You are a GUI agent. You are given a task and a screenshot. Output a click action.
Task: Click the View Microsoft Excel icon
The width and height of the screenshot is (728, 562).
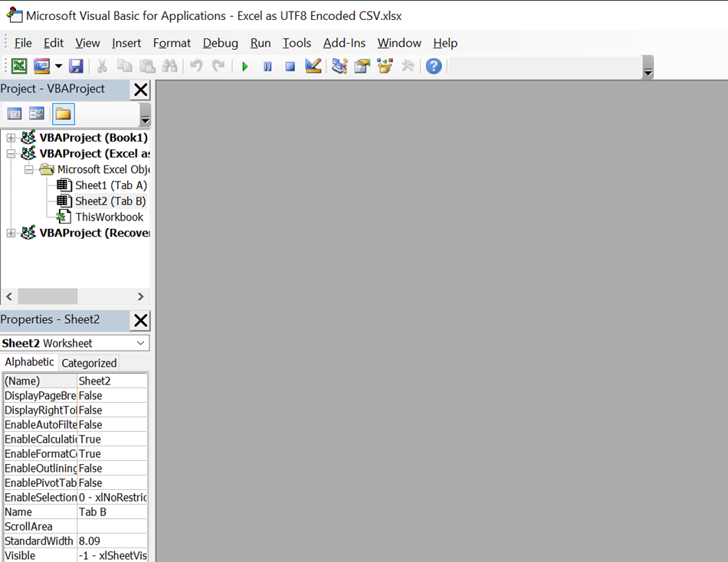19,66
